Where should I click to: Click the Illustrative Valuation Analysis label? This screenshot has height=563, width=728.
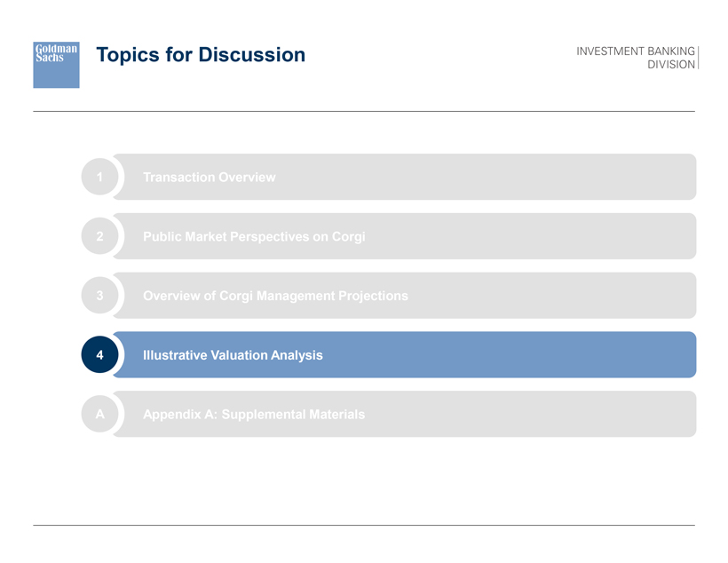(233, 355)
